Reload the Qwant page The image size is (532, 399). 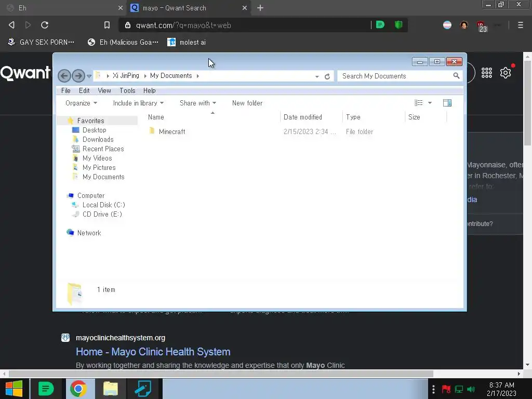45,25
